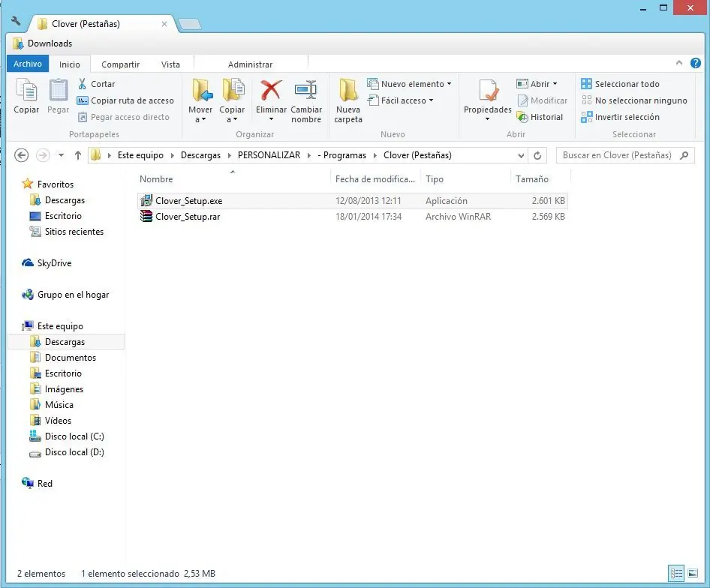
Task: Open Música under Este equipo
Action: coord(51,405)
